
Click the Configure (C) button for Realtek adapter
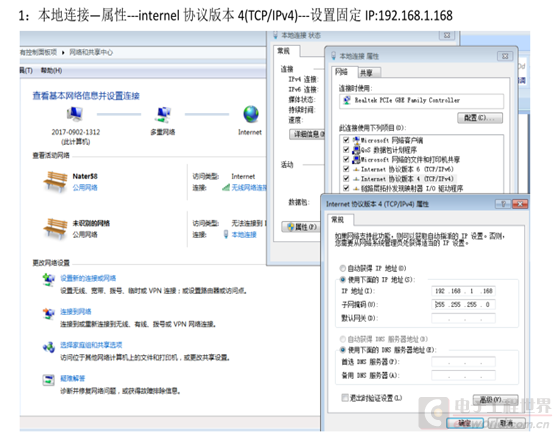coord(480,118)
